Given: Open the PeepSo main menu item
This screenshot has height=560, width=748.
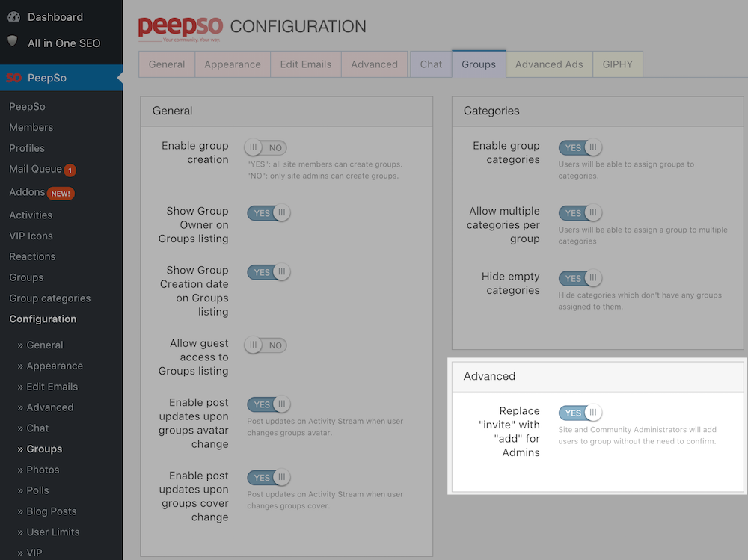Looking at the screenshot, I should [x=61, y=78].
